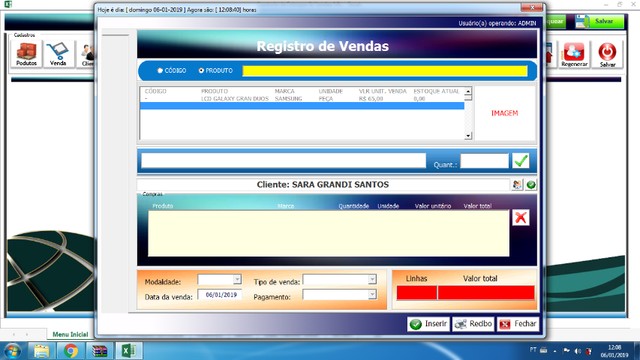Expand the Tipo de venda dropdown
640x360 pixels.
pyautogui.click(x=372, y=279)
